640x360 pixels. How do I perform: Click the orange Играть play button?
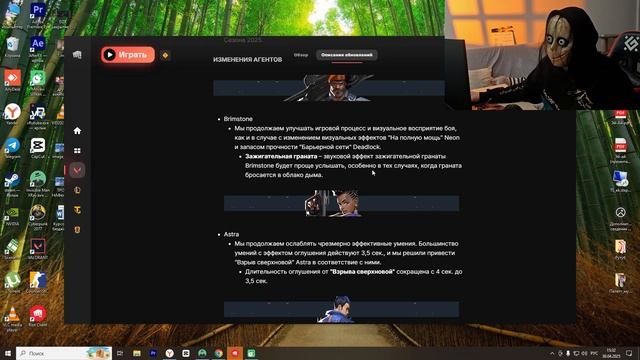tap(128, 55)
